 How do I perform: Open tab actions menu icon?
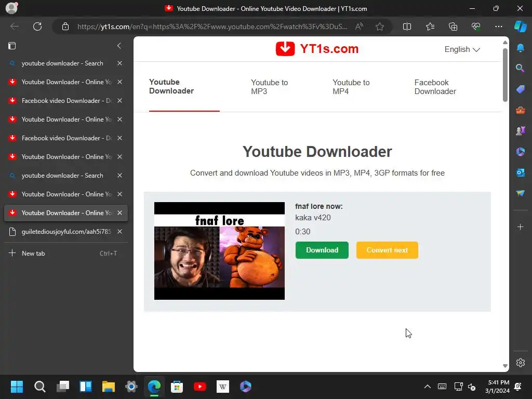12,46
